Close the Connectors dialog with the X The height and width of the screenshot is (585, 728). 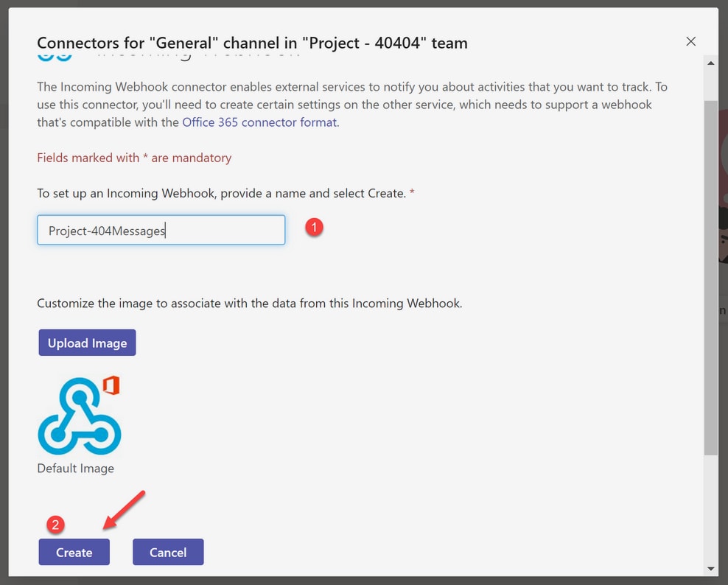(x=691, y=42)
